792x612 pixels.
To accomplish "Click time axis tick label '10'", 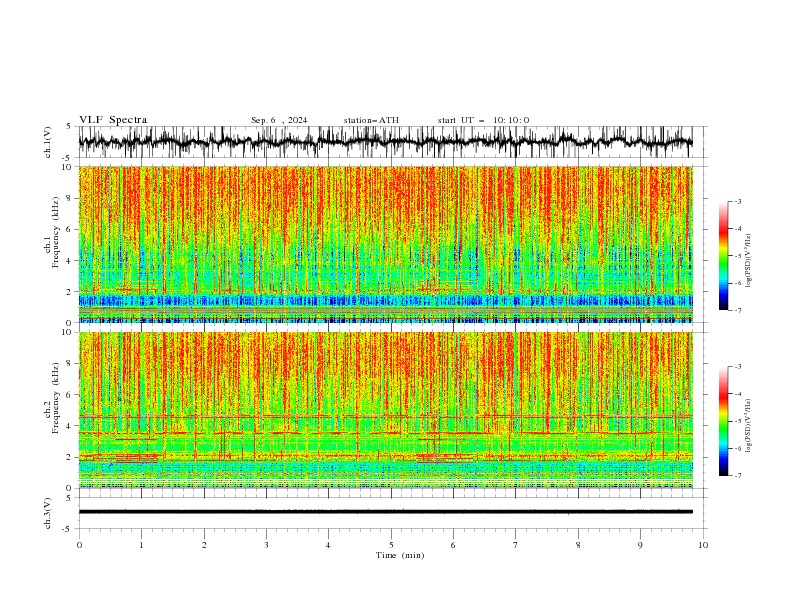I will [703, 545].
